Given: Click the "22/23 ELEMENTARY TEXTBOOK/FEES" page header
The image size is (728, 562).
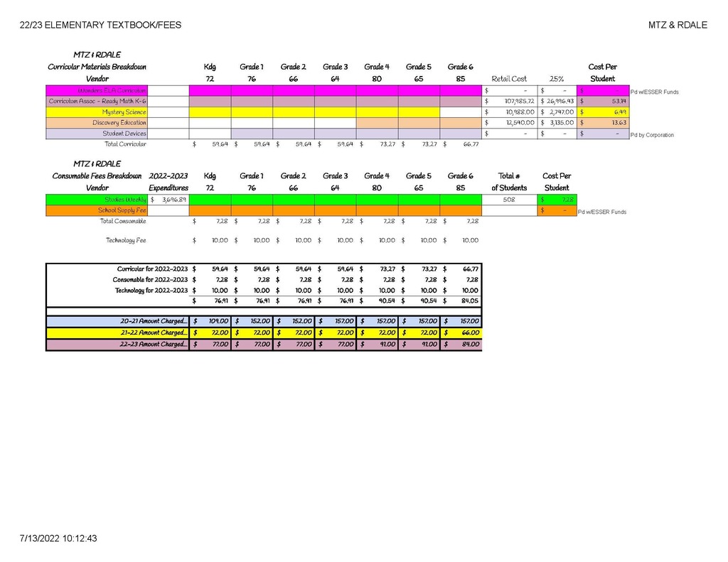Looking at the screenshot, I should pyautogui.click(x=100, y=25).
